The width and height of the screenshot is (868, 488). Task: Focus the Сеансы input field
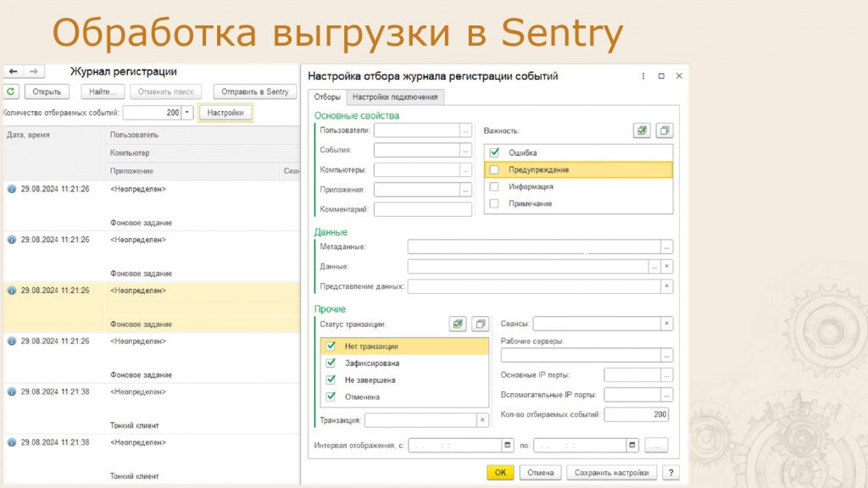(597, 323)
